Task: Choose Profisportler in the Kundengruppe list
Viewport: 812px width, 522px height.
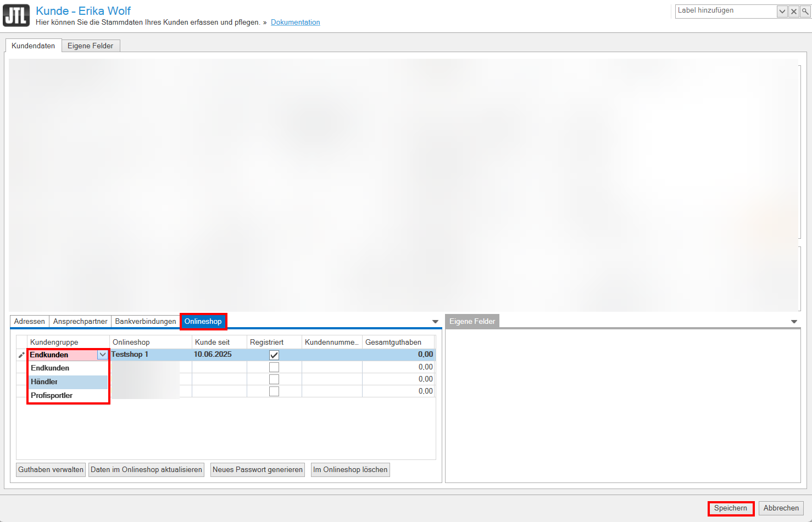Action: 52,395
